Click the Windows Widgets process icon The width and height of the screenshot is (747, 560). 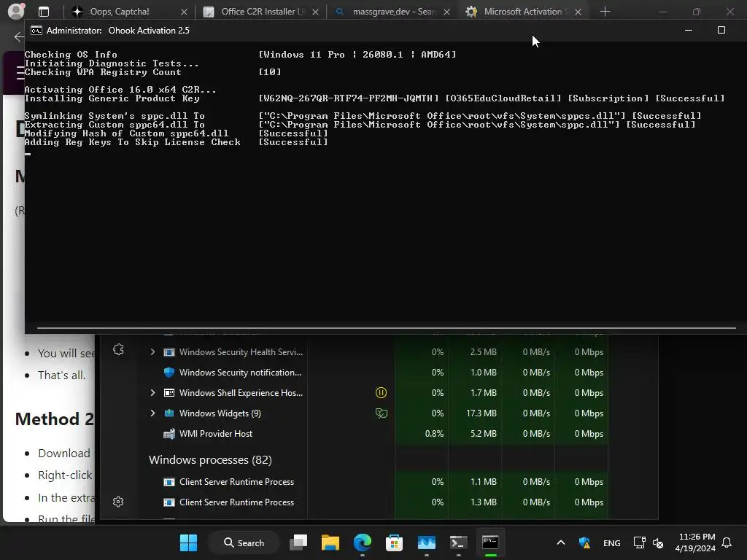click(169, 413)
